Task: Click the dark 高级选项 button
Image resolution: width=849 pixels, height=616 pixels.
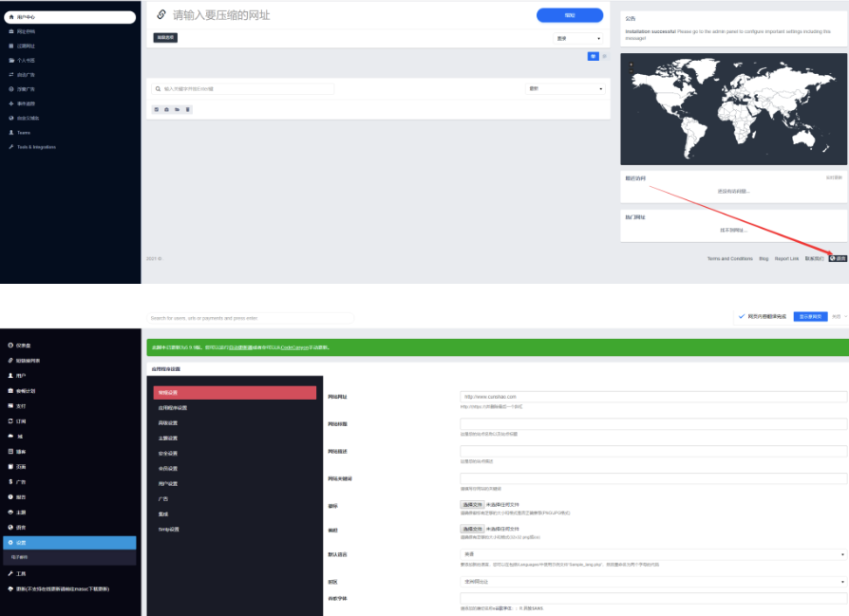Action: point(165,37)
